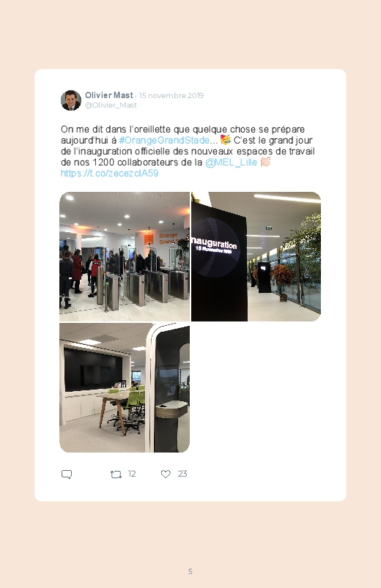
Task: Click the page number 5
Action: 190,571
